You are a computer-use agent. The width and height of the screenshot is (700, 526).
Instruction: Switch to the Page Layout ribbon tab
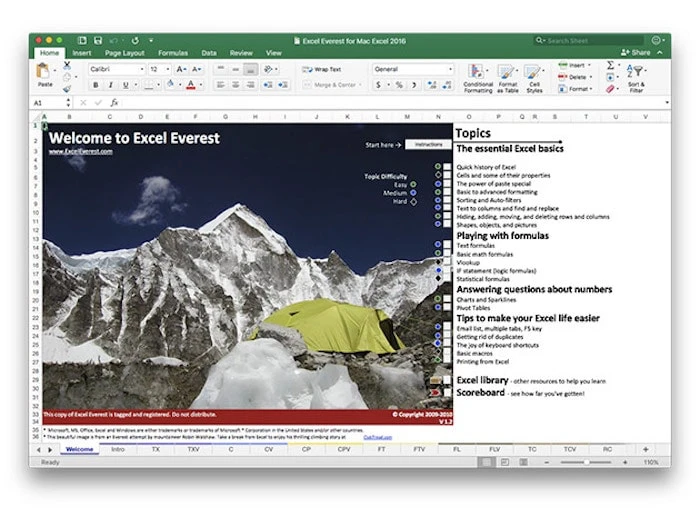(x=125, y=53)
